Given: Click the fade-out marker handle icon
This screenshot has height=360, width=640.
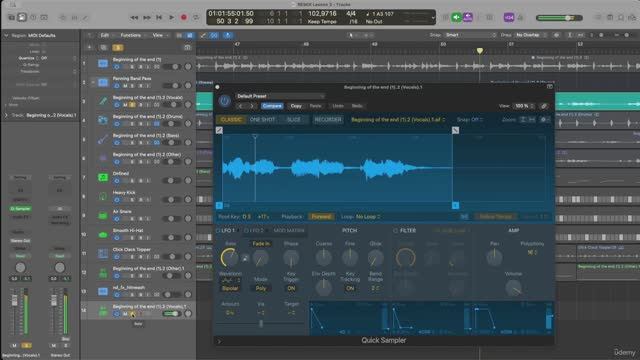Looking at the screenshot, I should (456, 130).
